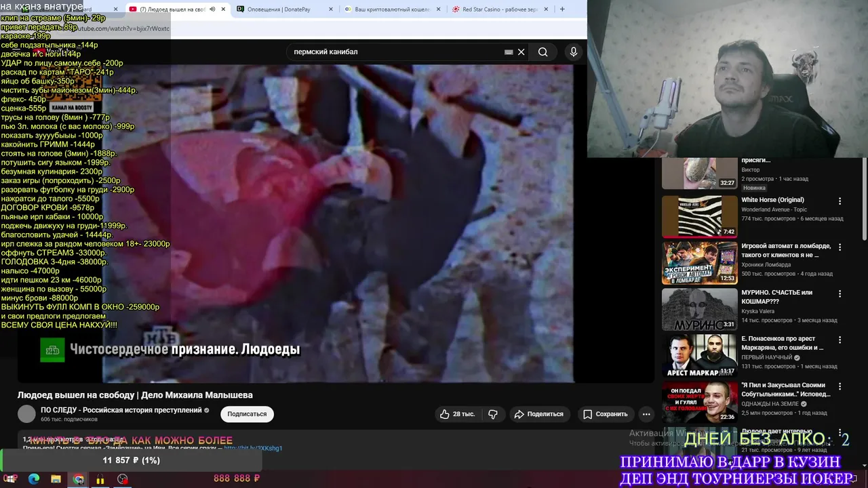Click search field with пермский канибал
Viewport: 868px width, 488px height.
click(x=397, y=52)
